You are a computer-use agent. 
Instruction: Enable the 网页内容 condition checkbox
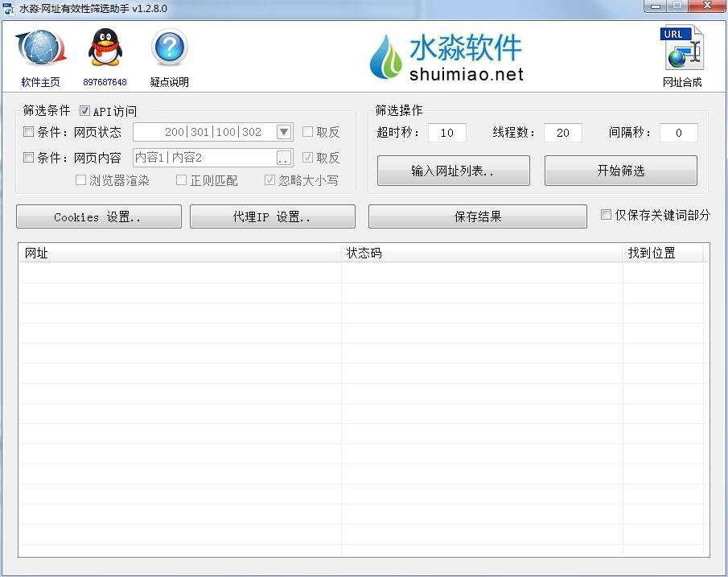(x=29, y=158)
